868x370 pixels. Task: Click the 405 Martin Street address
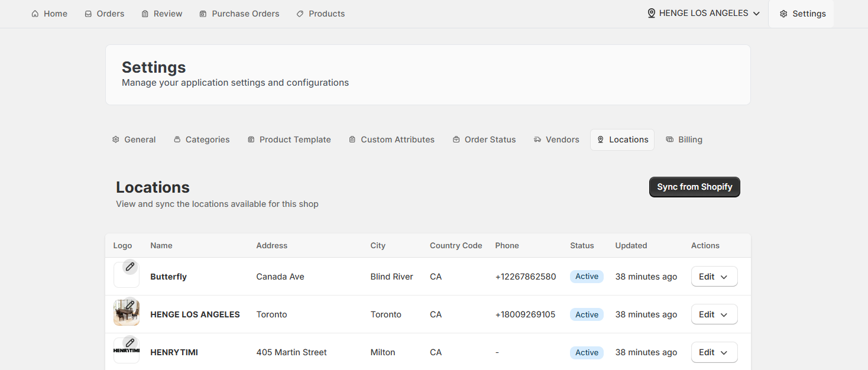292,352
